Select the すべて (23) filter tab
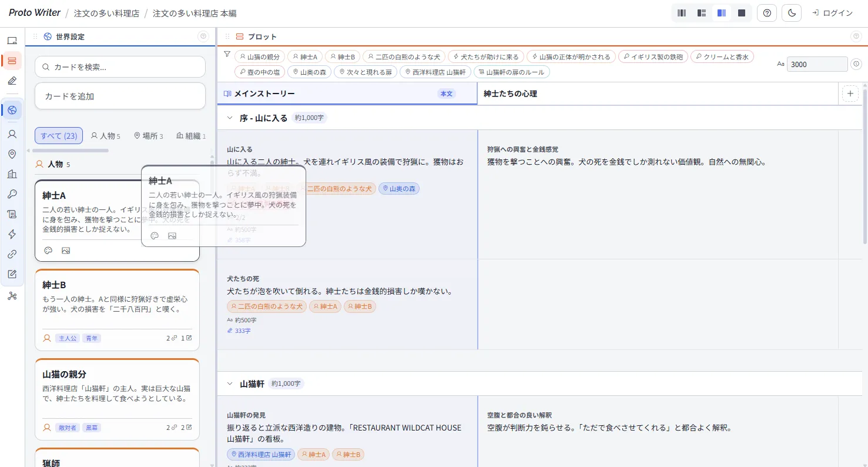 click(x=59, y=135)
